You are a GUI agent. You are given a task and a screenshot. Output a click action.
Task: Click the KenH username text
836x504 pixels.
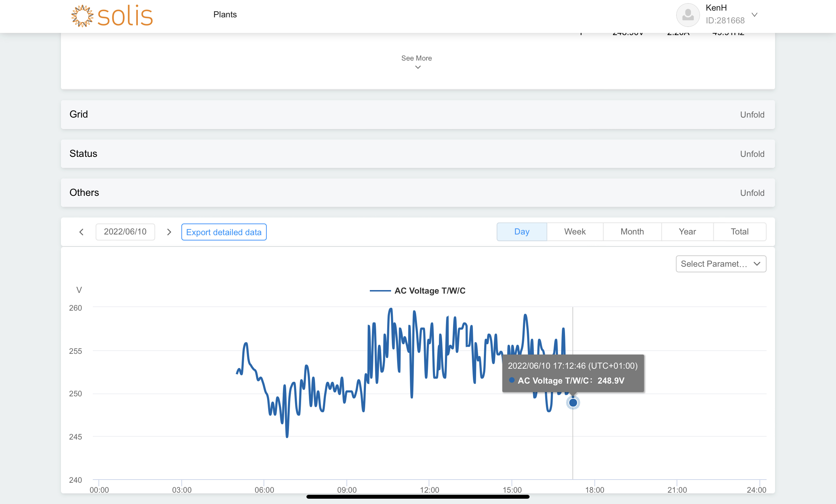[716, 8]
